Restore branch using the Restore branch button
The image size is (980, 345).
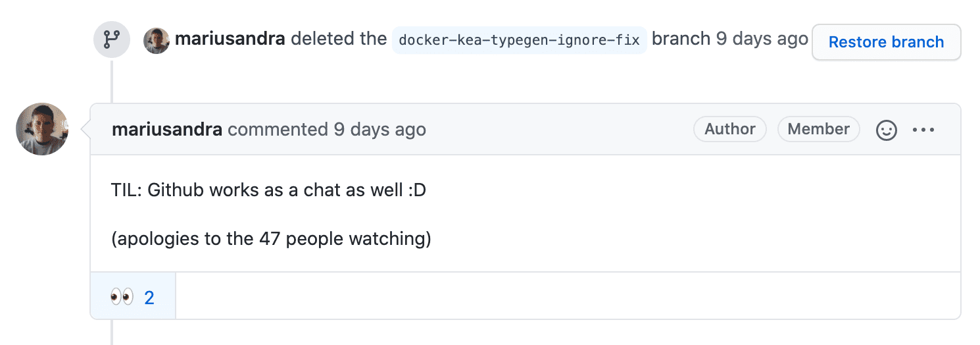click(886, 42)
